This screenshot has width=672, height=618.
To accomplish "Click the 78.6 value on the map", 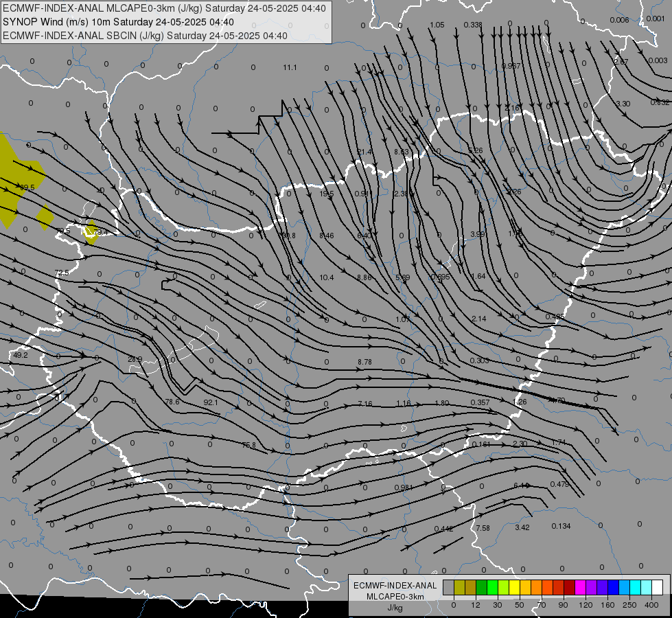I will 172,402.
